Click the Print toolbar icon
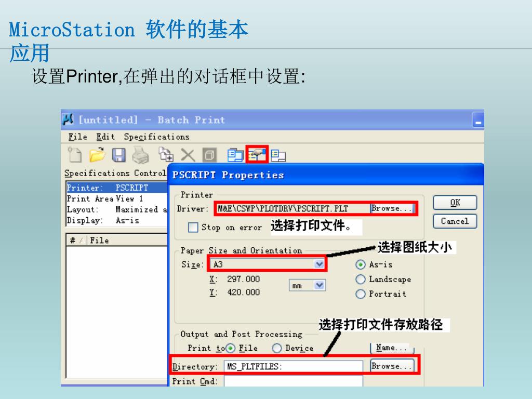This screenshot has width=532, height=399. coord(140,155)
